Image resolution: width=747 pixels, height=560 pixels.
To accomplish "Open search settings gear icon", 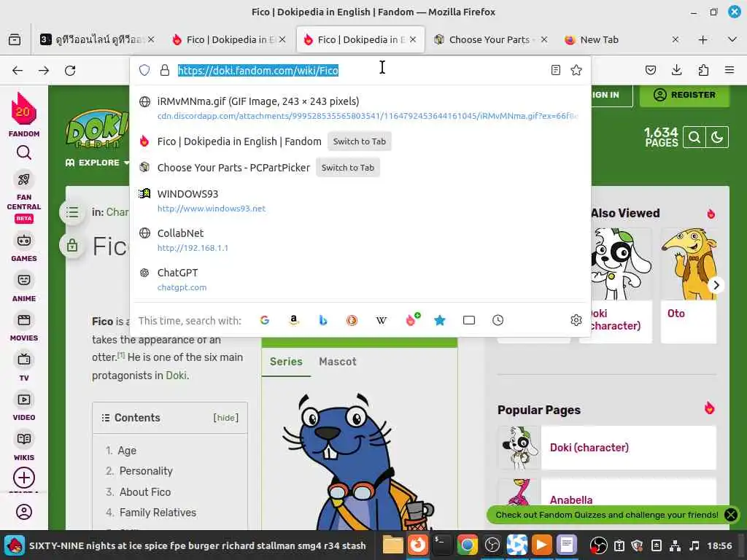I will pos(576,320).
